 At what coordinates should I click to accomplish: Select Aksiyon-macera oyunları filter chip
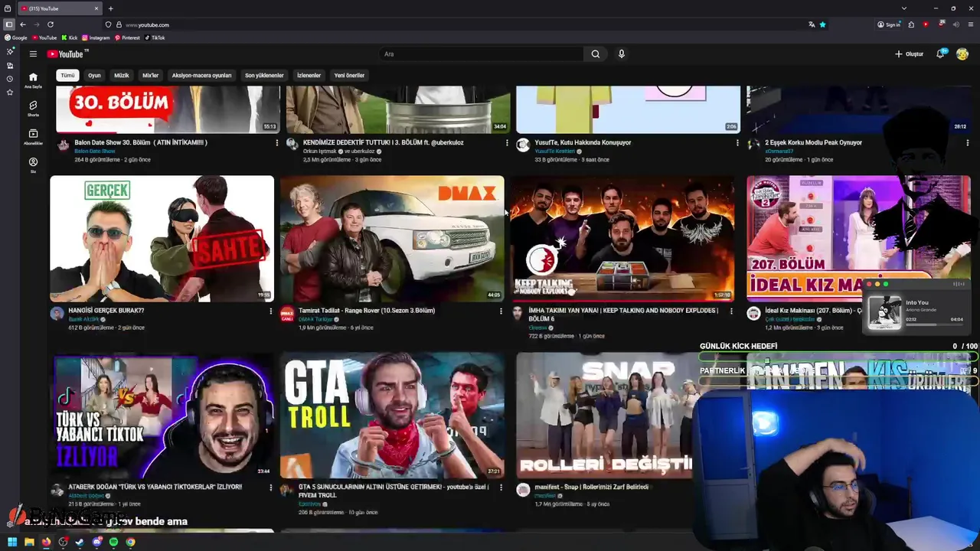click(201, 75)
